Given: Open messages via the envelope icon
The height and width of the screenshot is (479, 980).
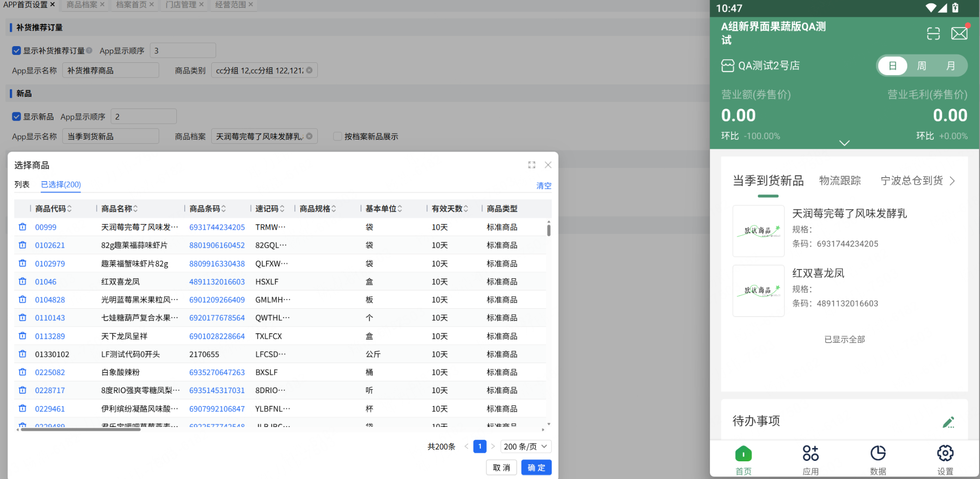Looking at the screenshot, I should [x=959, y=33].
